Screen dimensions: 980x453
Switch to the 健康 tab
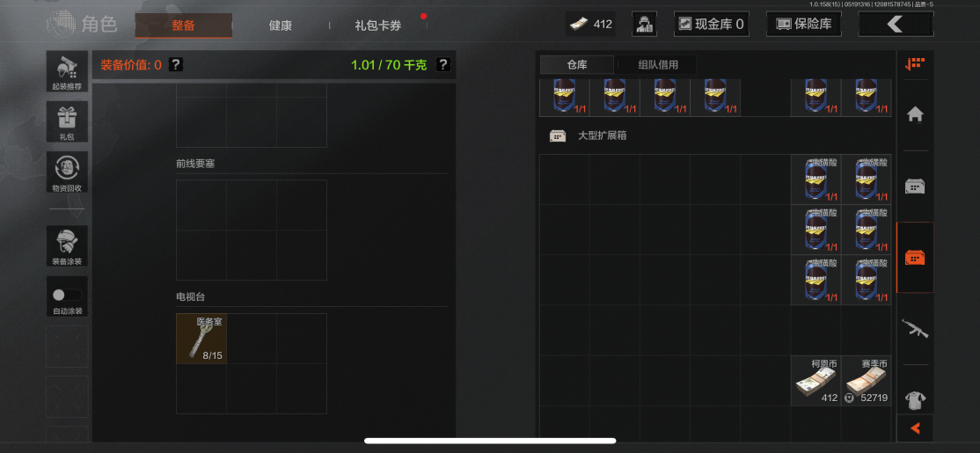pyautogui.click(x=280, y=26)
